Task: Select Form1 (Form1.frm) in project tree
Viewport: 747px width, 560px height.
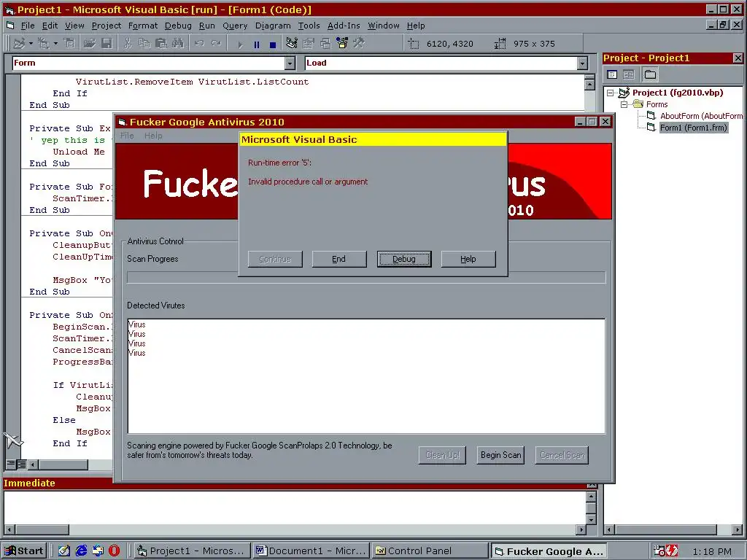Action: tap(694, 128)
